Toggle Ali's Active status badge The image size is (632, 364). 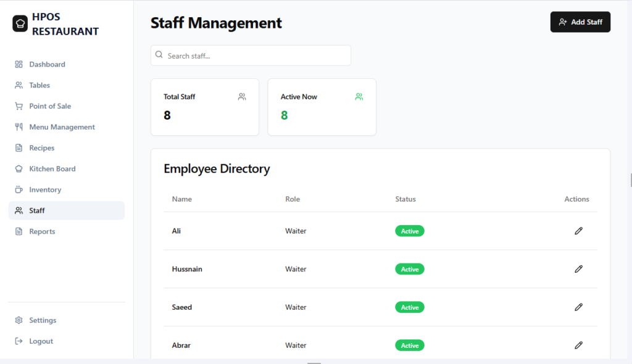(409, 230)
